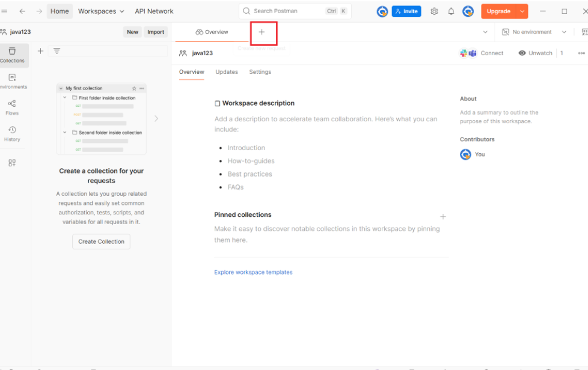
Task: Open Explore workspace templates link
Action: pyautogui.click(x=253, y=272)
